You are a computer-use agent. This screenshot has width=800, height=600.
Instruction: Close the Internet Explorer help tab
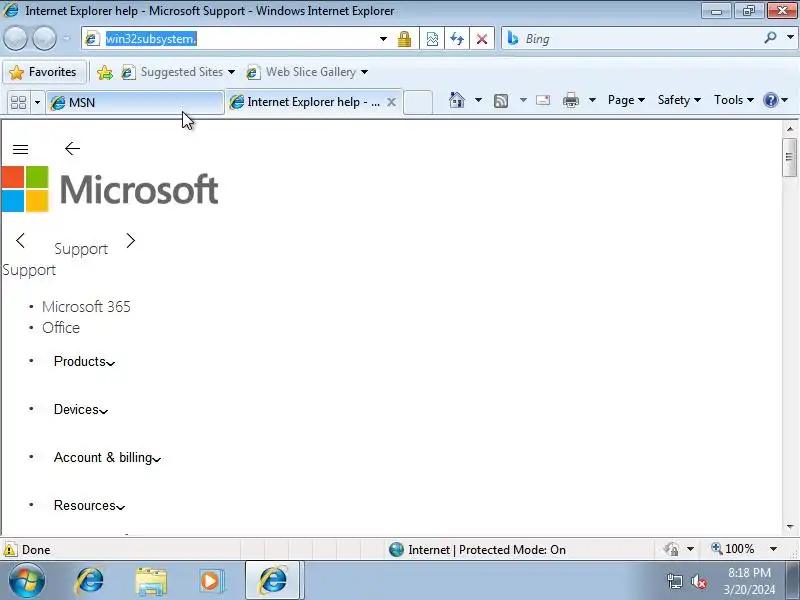391,102
